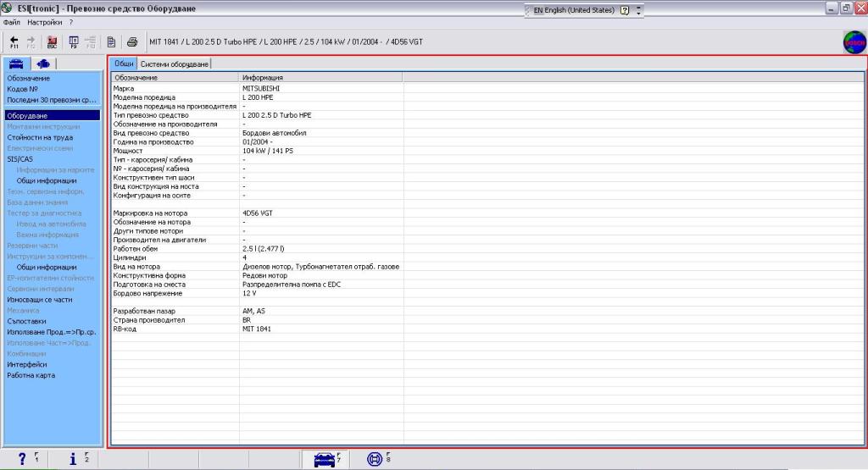868x470 pixels.
Task: Select the engine component tab icon
Action: [x=42, y=64]
